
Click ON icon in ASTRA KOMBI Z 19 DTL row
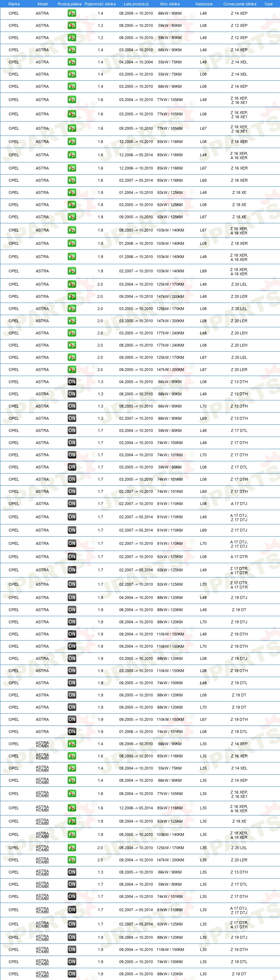71,961
